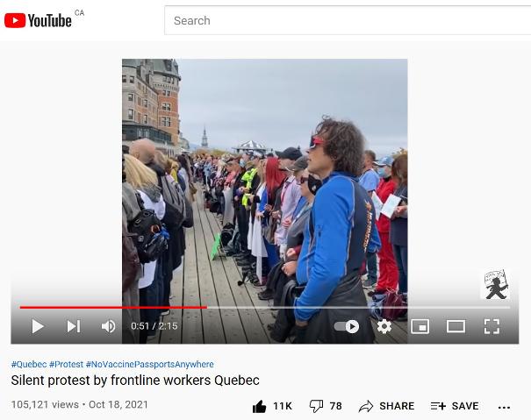Image resolution: width=531 pixels, height=420 pixels.
Task: Enter full screen mode
Action: 492,326
